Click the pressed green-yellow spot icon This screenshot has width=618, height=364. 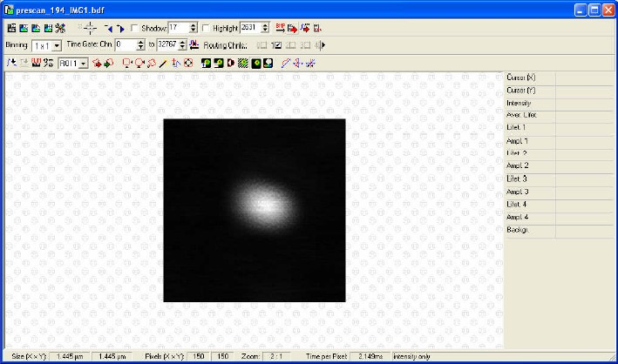click(x=255, y=63)
